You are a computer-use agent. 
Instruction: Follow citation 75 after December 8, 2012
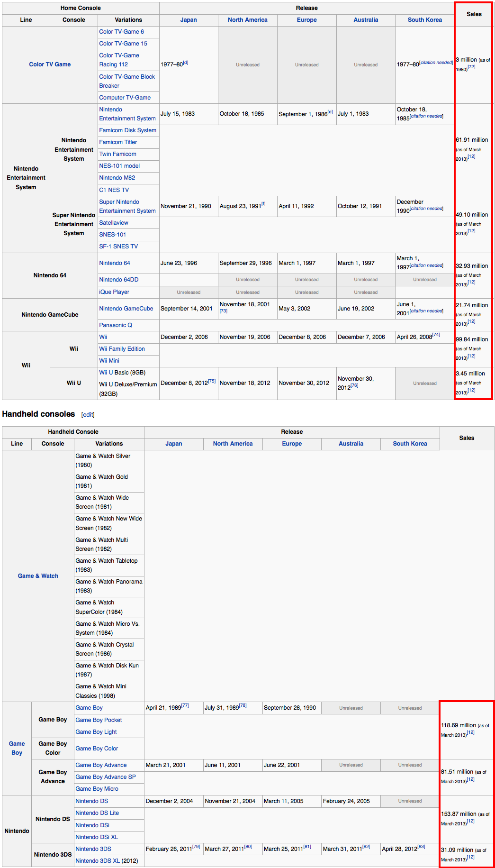click(x=212, y=381)
